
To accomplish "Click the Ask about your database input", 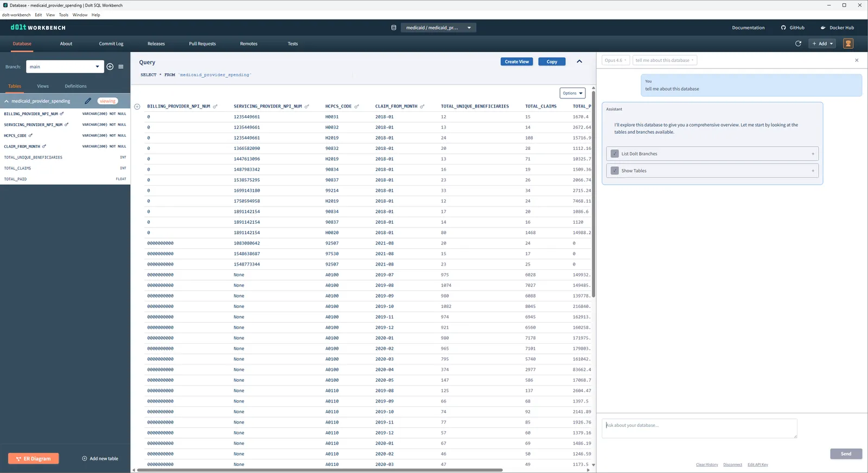I will tap(699, 428).
